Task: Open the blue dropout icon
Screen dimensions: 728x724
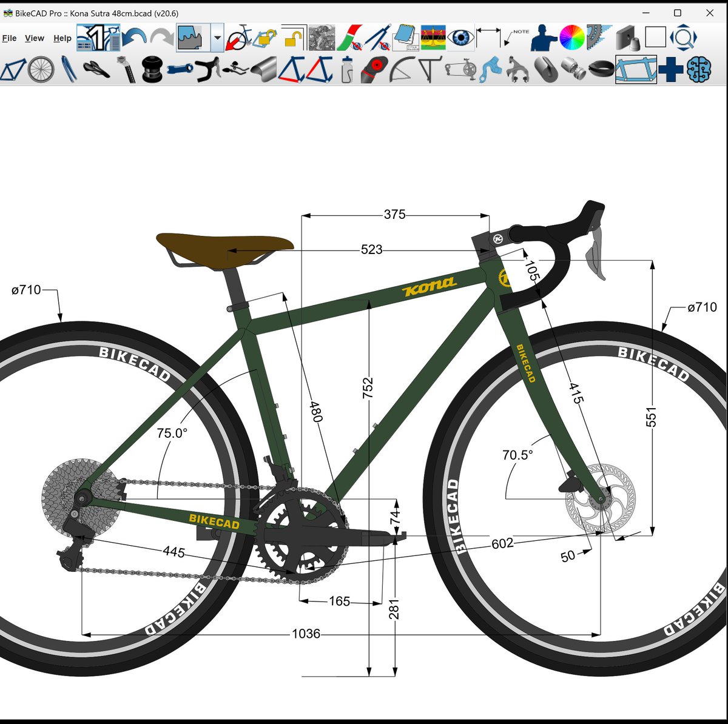Action: [490, 69]
